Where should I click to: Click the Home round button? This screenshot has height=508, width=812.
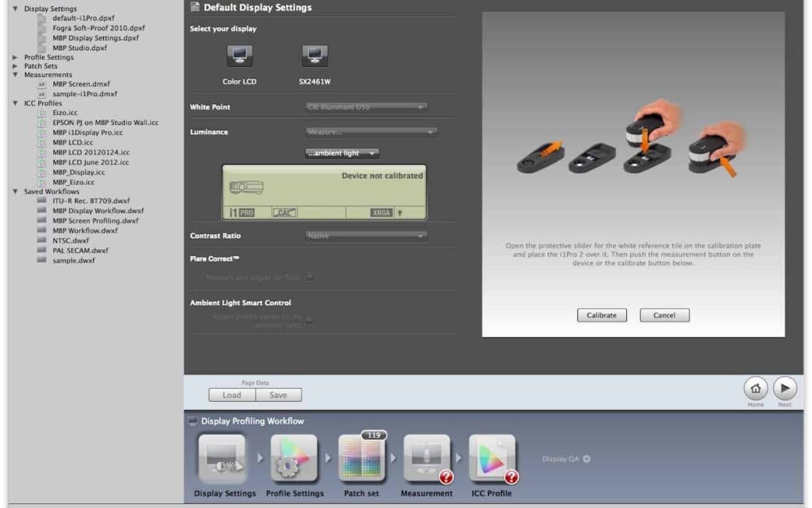(x=756, y=388)
